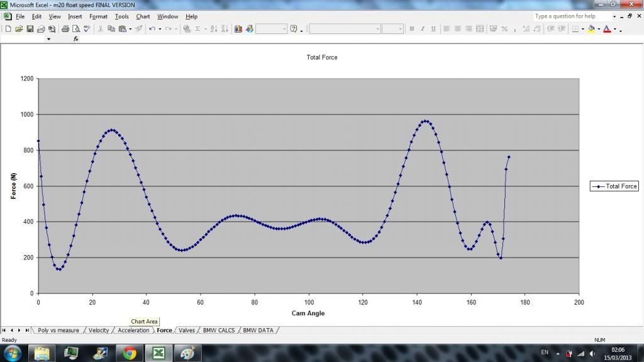The height and width of the screenshot is (362, 644).
Task: Create a new workbook with the New icon
Action: tap(8, 29)
